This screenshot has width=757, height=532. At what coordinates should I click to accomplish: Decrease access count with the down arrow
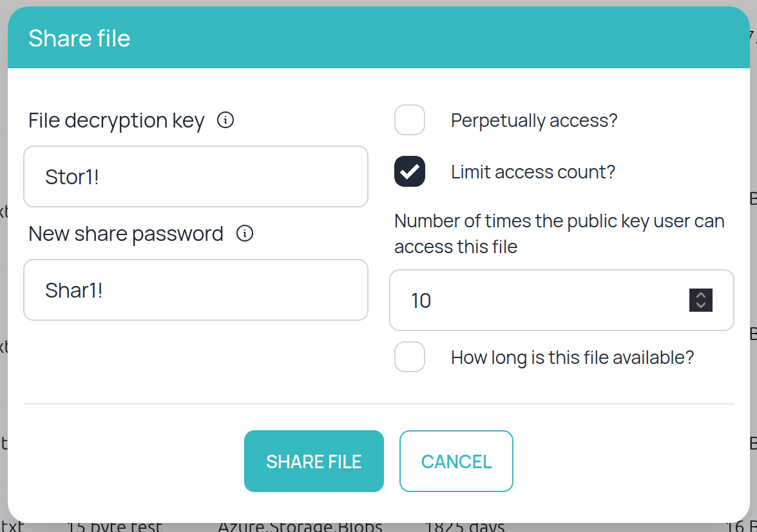click(x=701, y=306)
